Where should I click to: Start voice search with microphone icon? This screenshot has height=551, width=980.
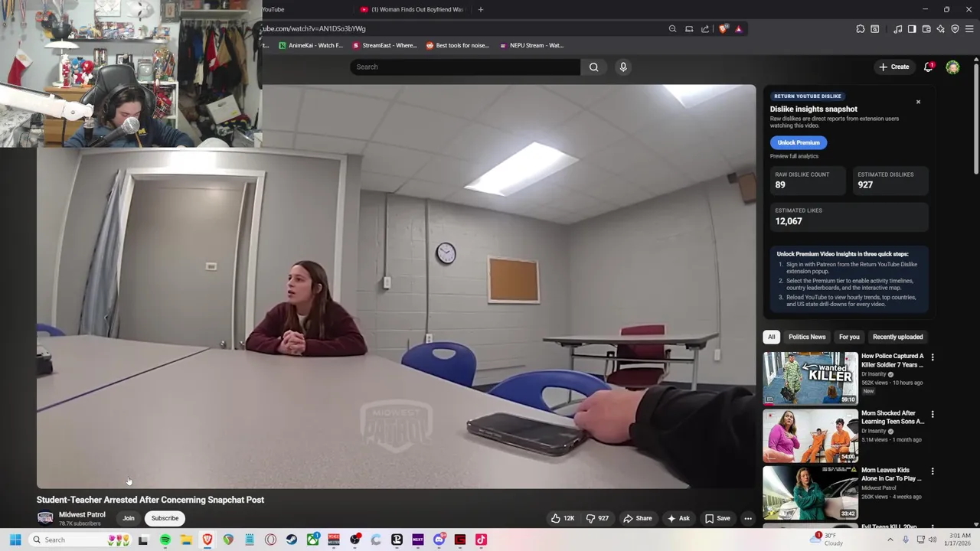623,67
